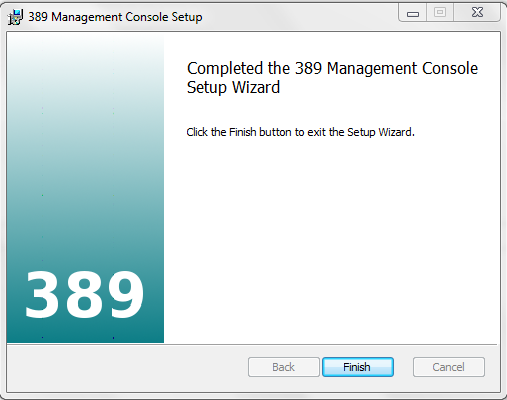The height and width of the screenshot is (400, 507).
Task: Click the digit 9 of the 389 logo
Action: click(125, 295)
